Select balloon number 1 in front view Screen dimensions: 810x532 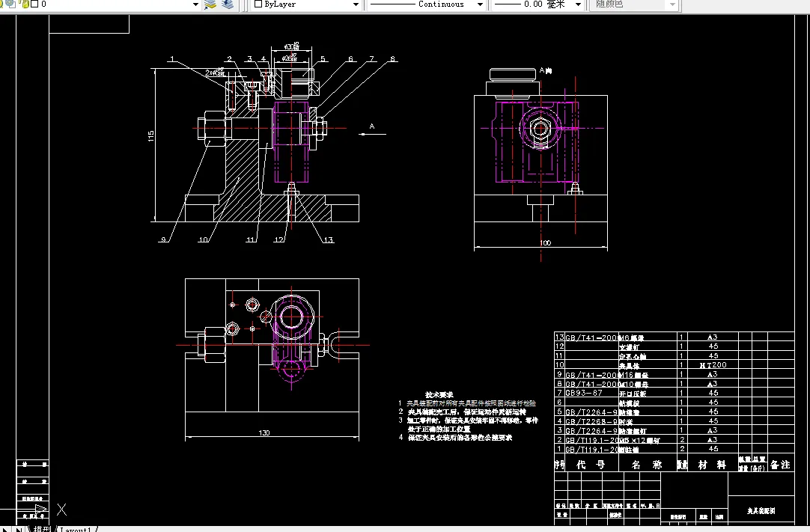point(172,59)
